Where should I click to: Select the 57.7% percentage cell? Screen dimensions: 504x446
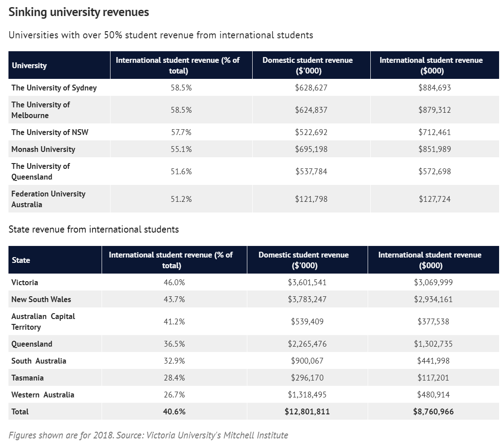point(181,132)
